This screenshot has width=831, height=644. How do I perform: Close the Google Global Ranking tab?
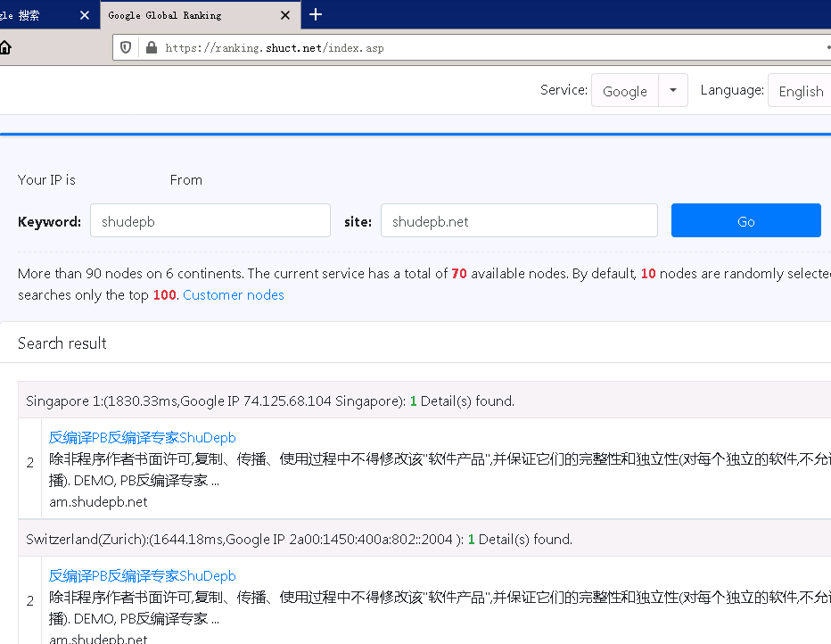pyautogui.click(x=285, y=15)
